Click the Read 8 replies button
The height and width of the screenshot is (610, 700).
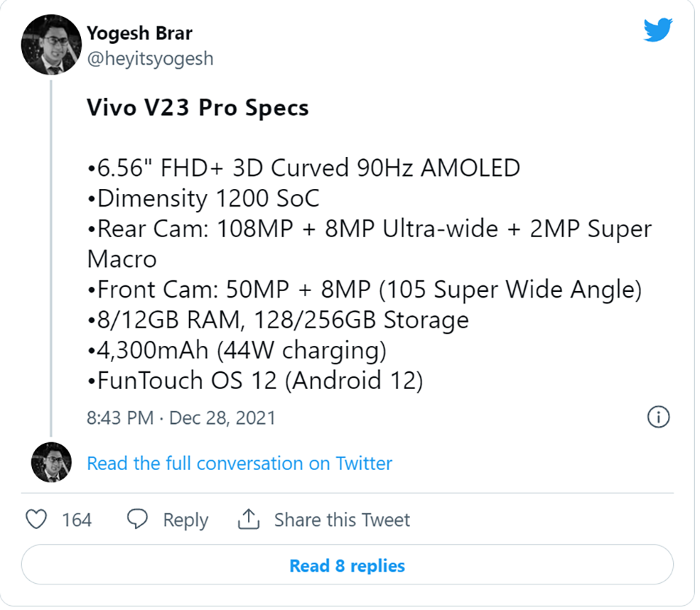click(347, 565)
